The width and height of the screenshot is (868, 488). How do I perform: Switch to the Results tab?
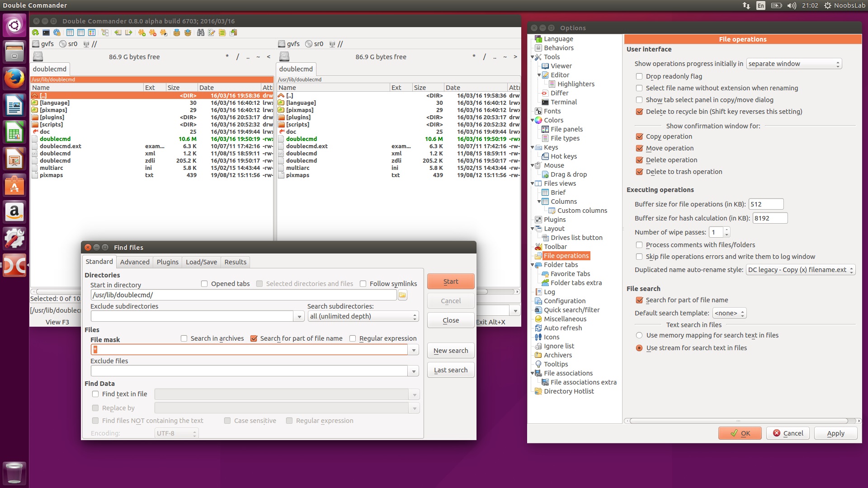(235, 262)
